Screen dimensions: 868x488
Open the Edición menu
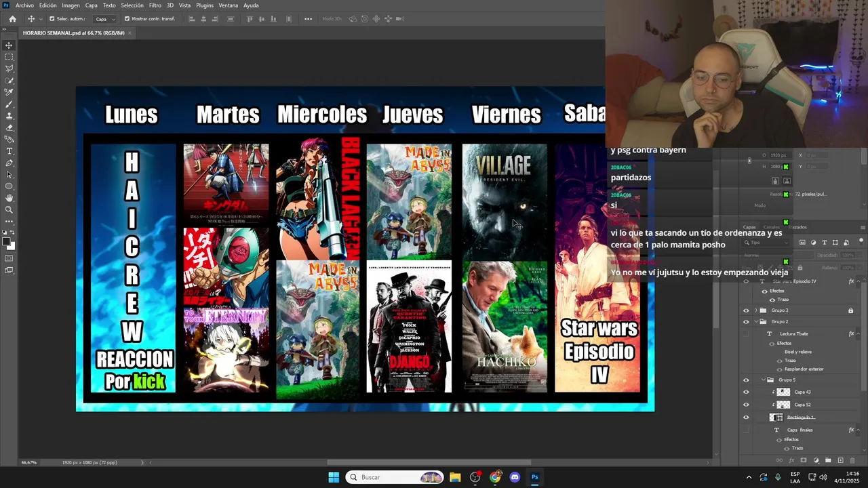click(x=47, y=5)
